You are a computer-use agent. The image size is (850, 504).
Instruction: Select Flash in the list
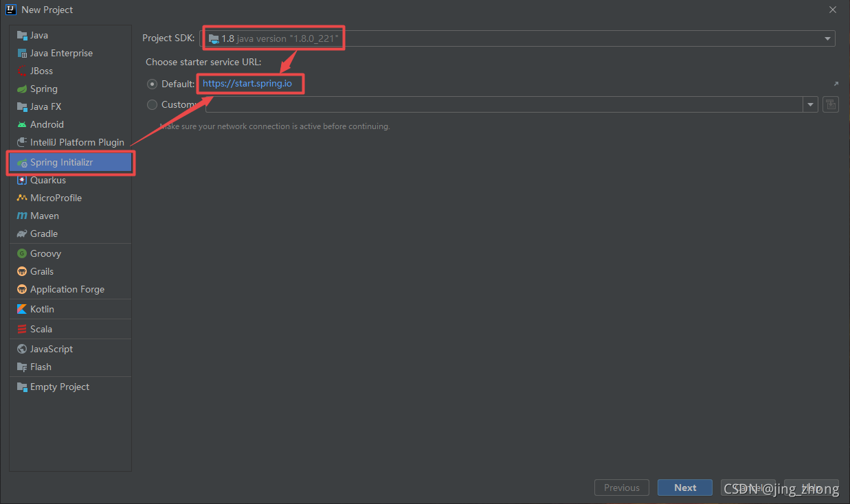[x=70, y=367]
